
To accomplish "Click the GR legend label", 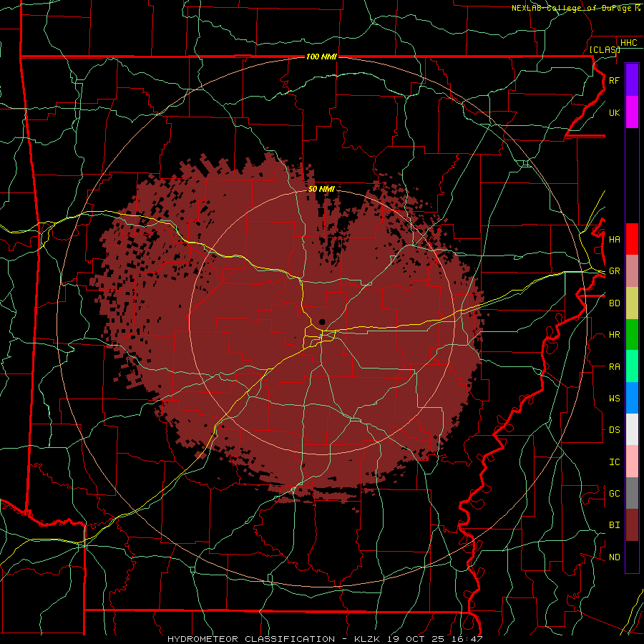I will 614,271.
